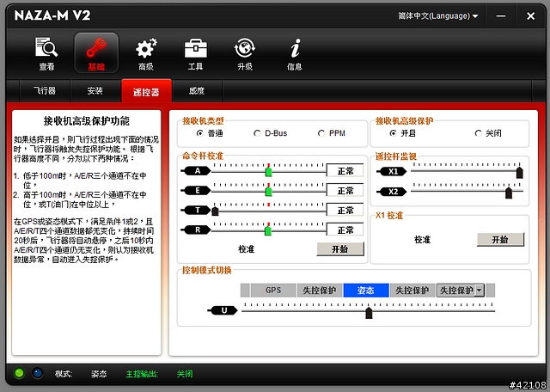Close the NAZA-M V2 window

(x=531, y=16)
